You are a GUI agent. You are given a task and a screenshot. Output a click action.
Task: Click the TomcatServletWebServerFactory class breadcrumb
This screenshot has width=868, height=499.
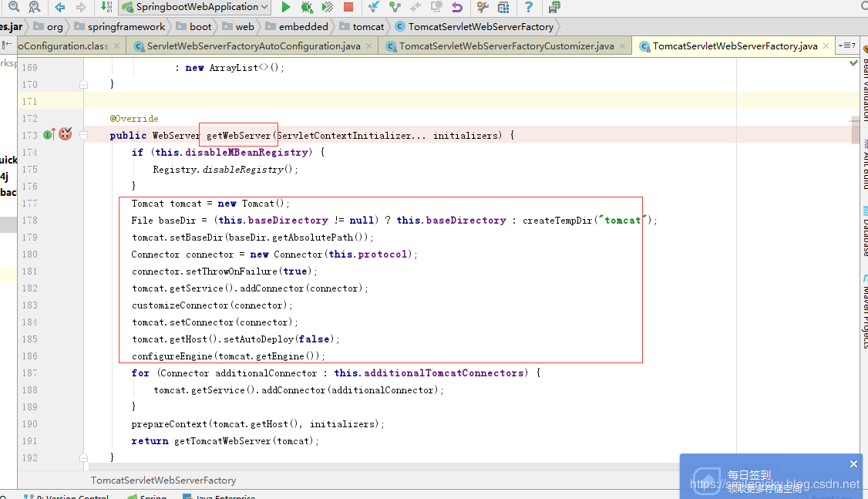coord(474,26)
